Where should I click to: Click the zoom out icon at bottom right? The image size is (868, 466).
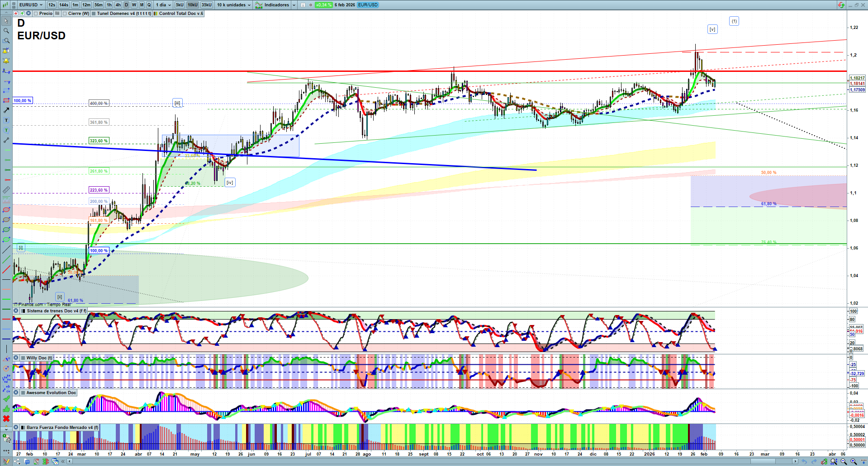844,461
